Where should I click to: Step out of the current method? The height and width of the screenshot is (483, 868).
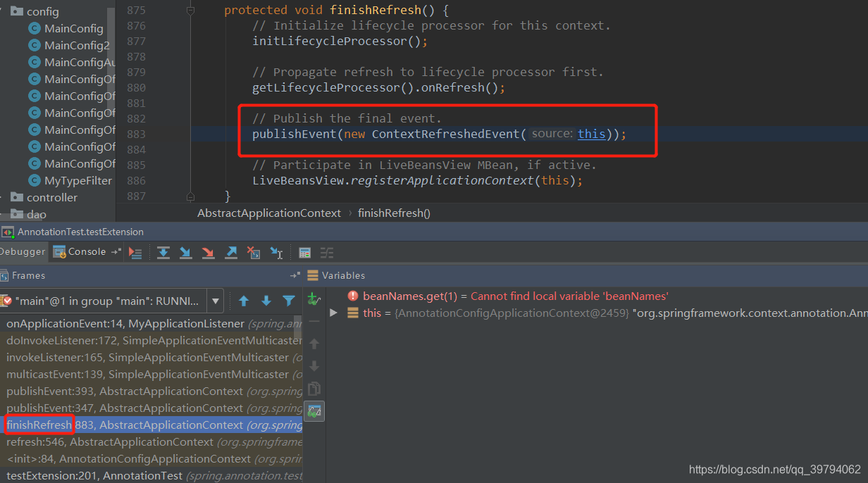coord(231,252)
